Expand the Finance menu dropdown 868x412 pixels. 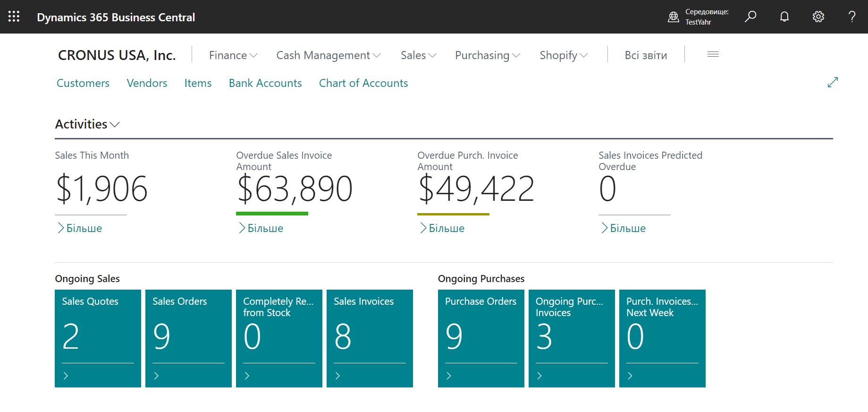point(233,55)
